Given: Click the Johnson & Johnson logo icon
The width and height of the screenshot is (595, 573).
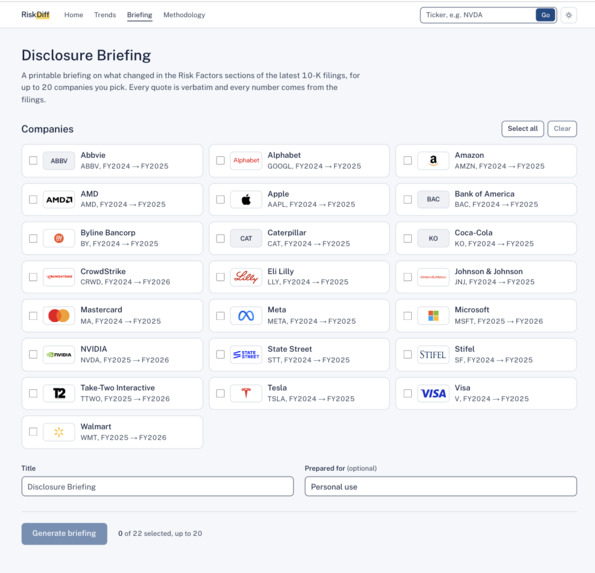Looking at the screenshot, I should (x=433, y=277).
